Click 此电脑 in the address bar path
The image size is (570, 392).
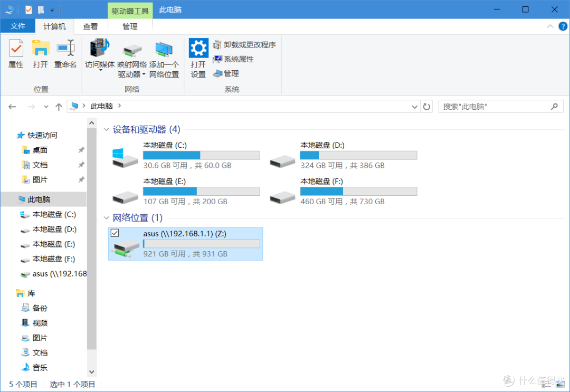[101, 106]
